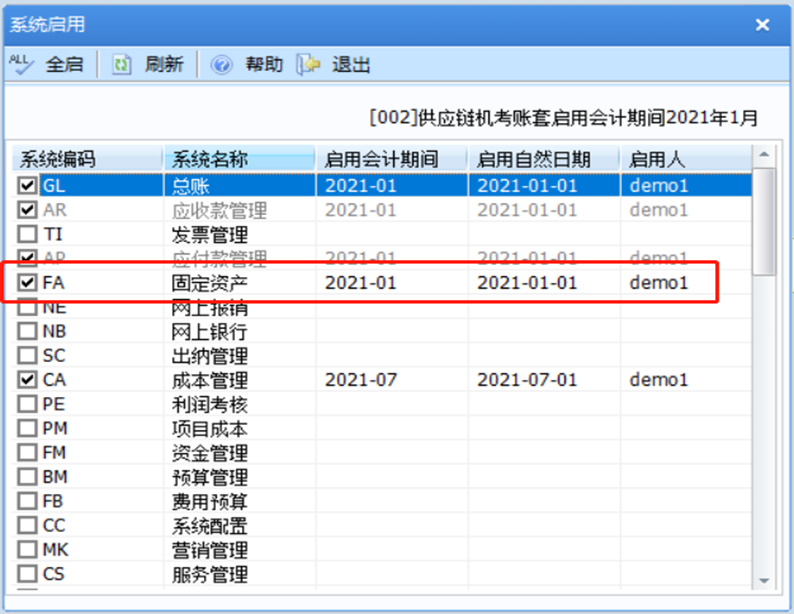Image resolution: width=794 pixels, height=614 pixels.
Task: Uncheck the CA 成本管理 checkbox
Action: [27, 380]
